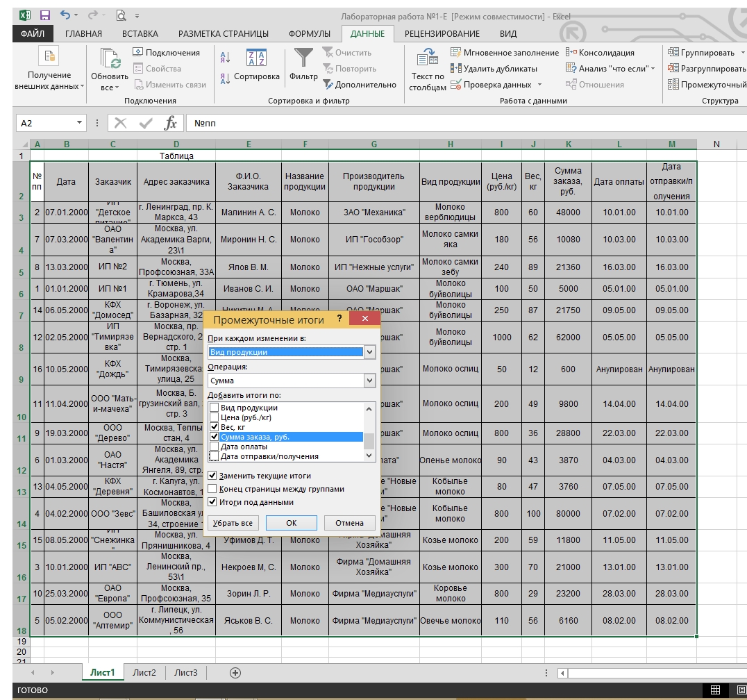Open help question mark in dialog
This screenshot has width=747, height=700.
[x=339, y=318]
